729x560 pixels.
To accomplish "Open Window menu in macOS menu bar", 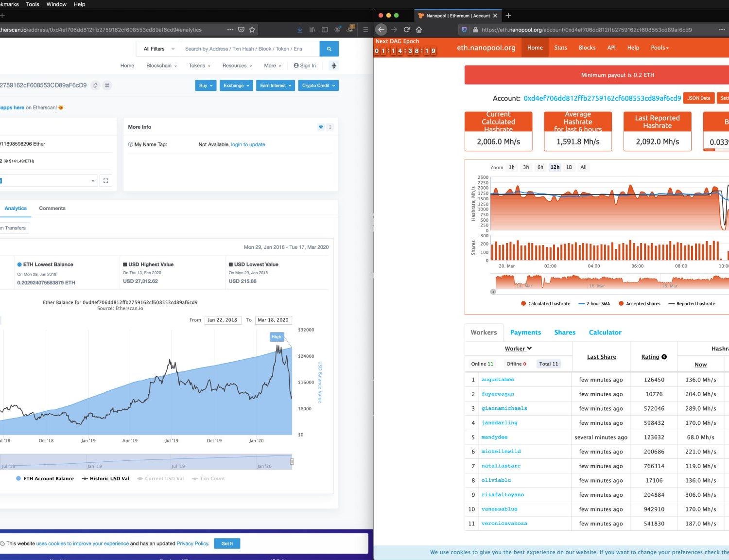I will tap(56, 4).
